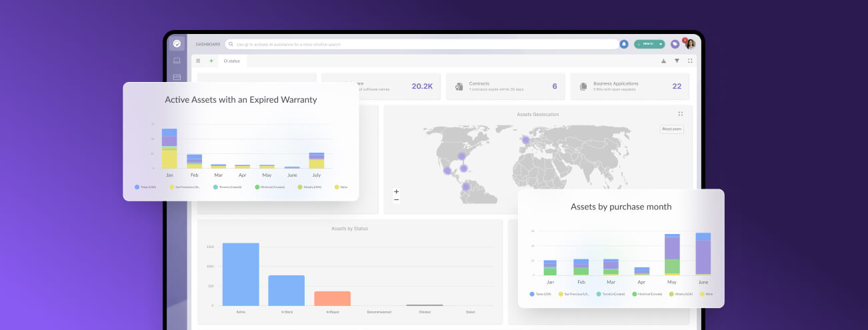Click the Reset zoom button on map

tap(671, 129)
